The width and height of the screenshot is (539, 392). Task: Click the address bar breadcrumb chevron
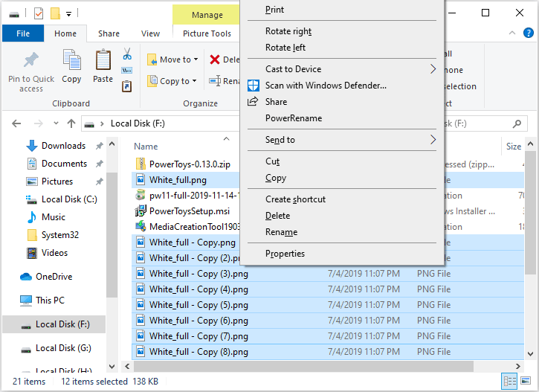(102, 123)
